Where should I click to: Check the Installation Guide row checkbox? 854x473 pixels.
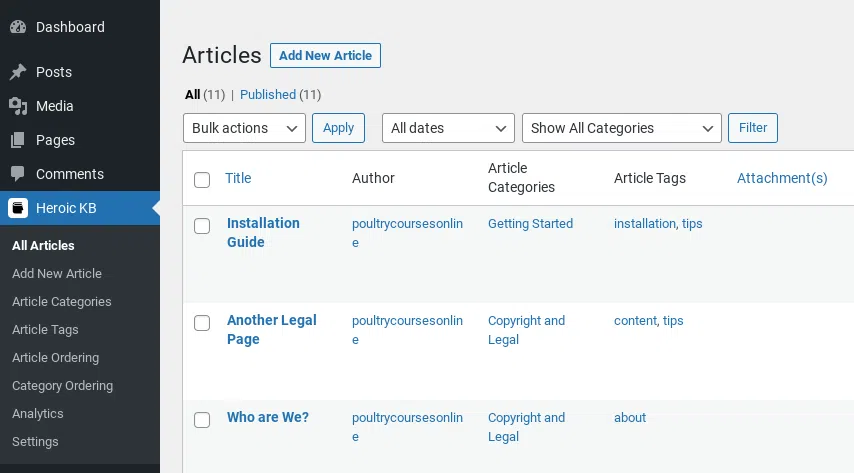point(202,226)
